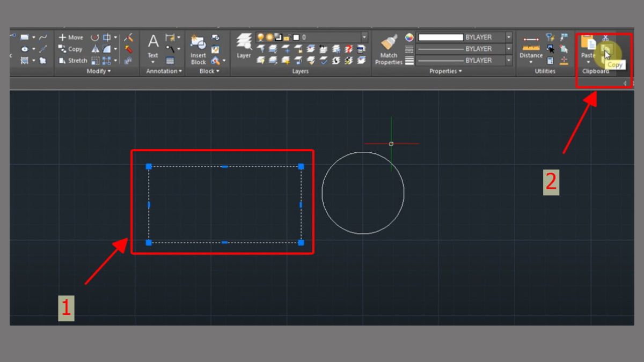Toggle the layer lock padlock icon
Image resolution: width=644 pixels, height=362 pixels.
coord(288,38)
